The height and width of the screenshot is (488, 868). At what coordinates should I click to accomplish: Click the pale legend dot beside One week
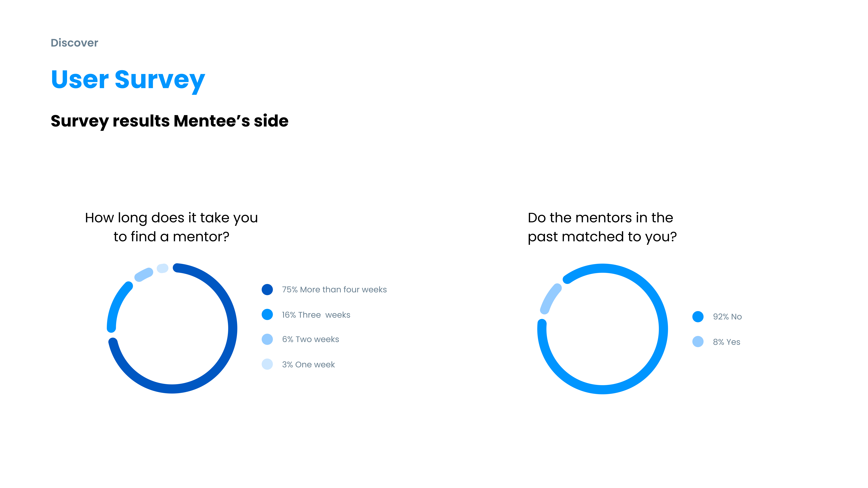[x=267, y=364]
